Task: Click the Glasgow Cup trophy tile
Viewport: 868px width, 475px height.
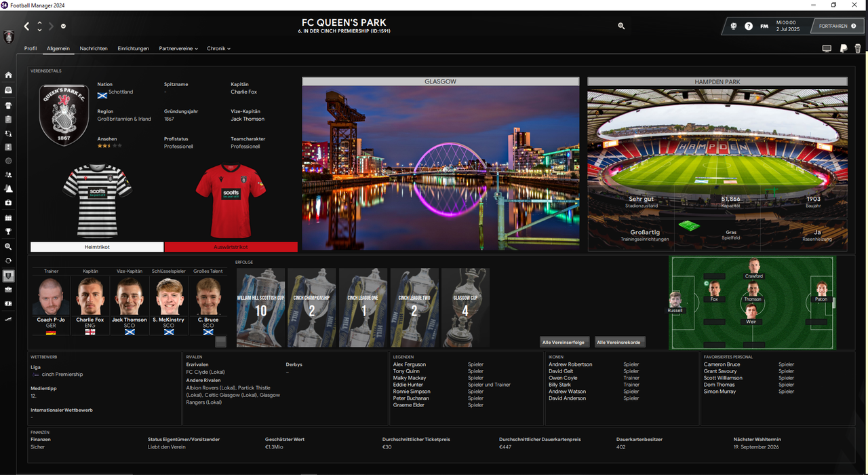Action: (x=465, y=307)
